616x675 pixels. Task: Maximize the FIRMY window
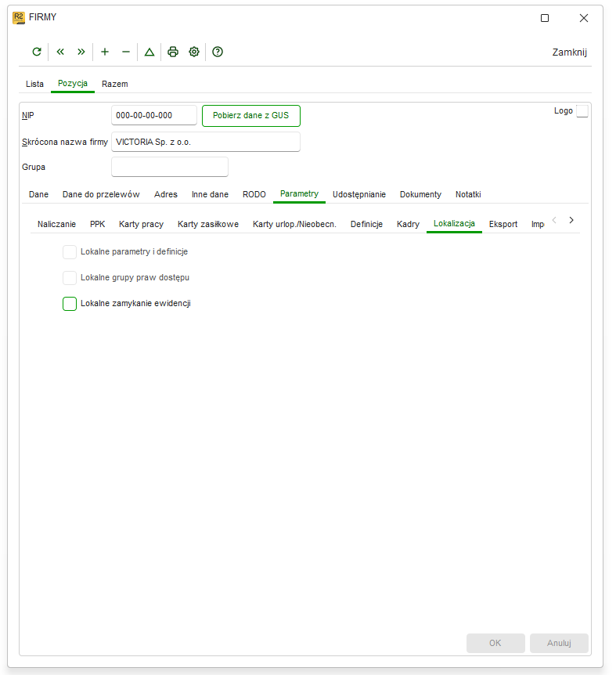point(545,18)
